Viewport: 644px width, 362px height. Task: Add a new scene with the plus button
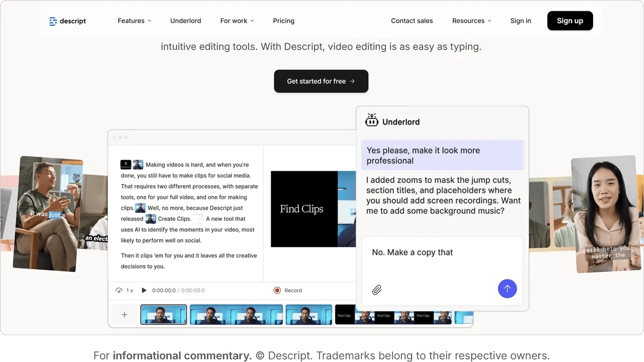(x=124, y=314)
